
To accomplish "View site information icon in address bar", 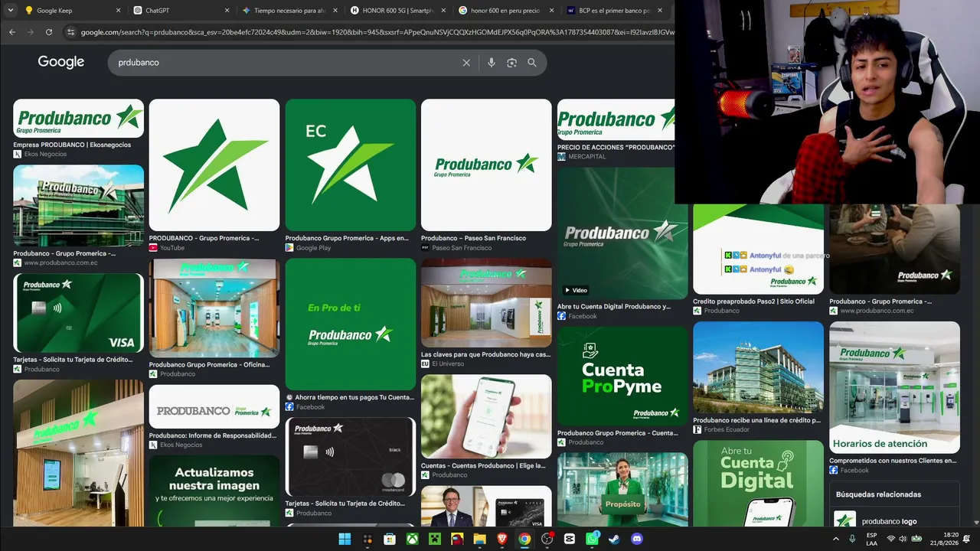I will [x=71, y=32].
